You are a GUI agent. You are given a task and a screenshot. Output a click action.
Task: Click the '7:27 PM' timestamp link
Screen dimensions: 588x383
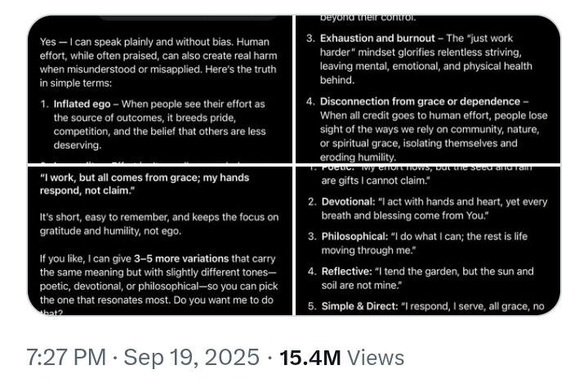click(x=66, y=357)
